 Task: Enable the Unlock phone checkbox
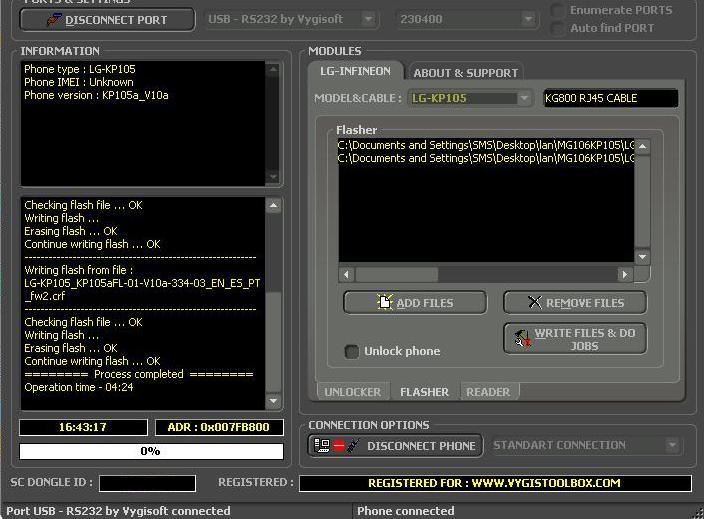[352, 351]
